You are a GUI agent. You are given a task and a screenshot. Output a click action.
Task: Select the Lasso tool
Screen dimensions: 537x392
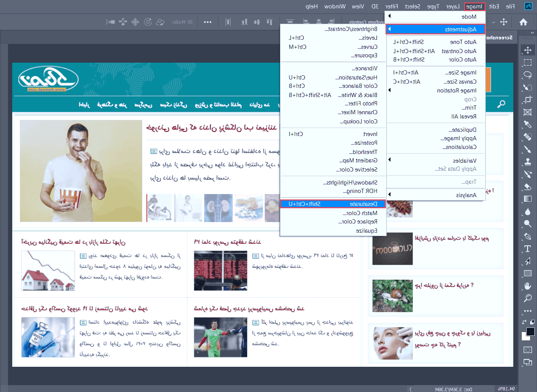click(x=527, y=75)
